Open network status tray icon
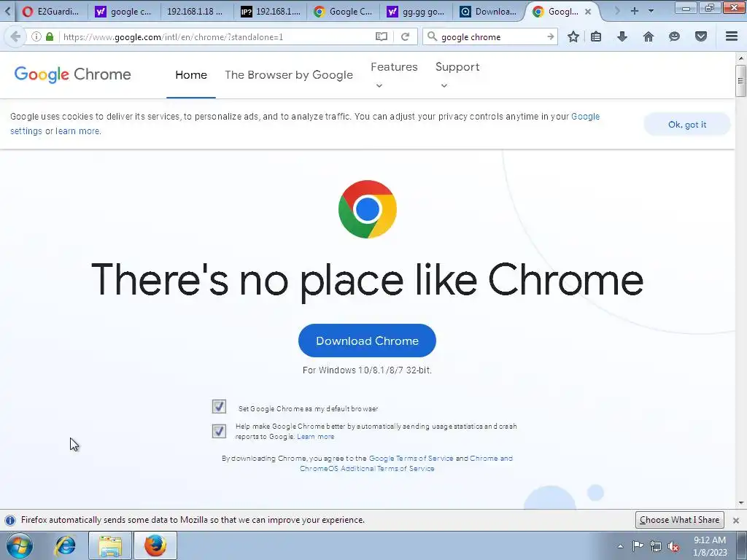Image resolution: width=747 pixels, height=560 pixels. click(x=656, y=546)
